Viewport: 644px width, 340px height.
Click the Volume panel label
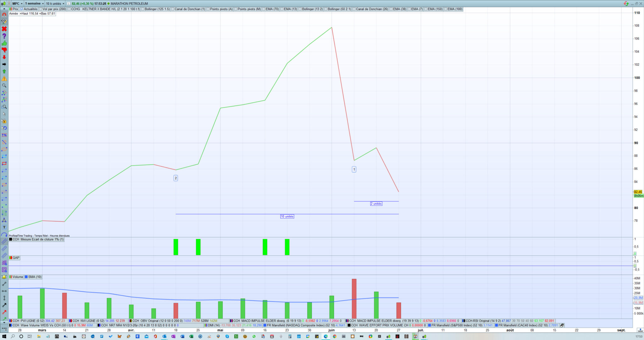(x=18, y=277)
